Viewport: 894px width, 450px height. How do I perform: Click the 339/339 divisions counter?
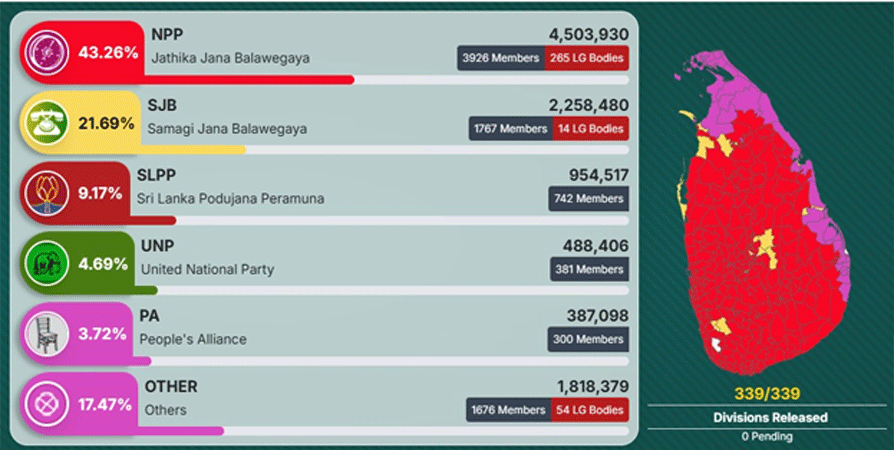pyautogui.click(x=767, y=394)
